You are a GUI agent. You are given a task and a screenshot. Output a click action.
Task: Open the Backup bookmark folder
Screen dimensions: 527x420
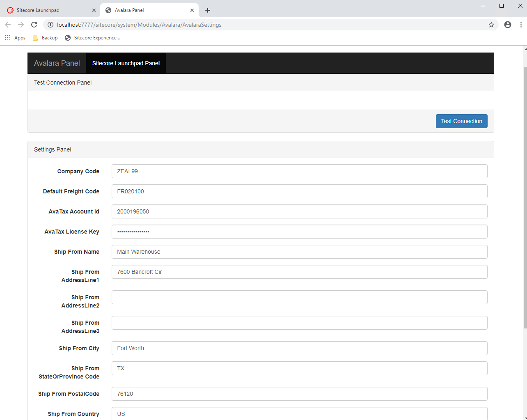45,38
